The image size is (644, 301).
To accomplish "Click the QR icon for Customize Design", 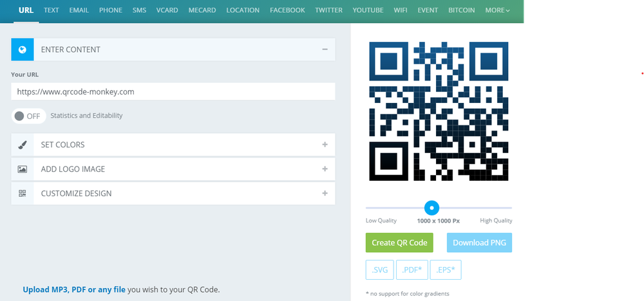I will 22,194.
